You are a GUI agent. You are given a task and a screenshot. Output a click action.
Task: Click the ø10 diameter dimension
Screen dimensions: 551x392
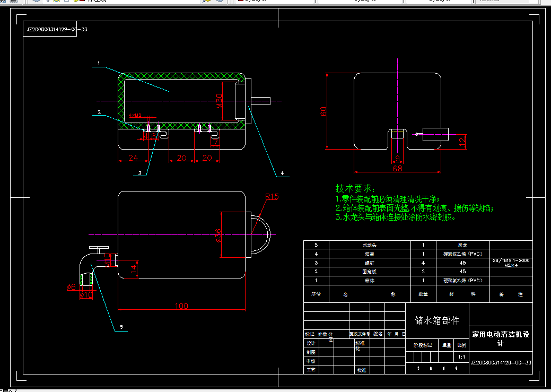coord(86,295)
